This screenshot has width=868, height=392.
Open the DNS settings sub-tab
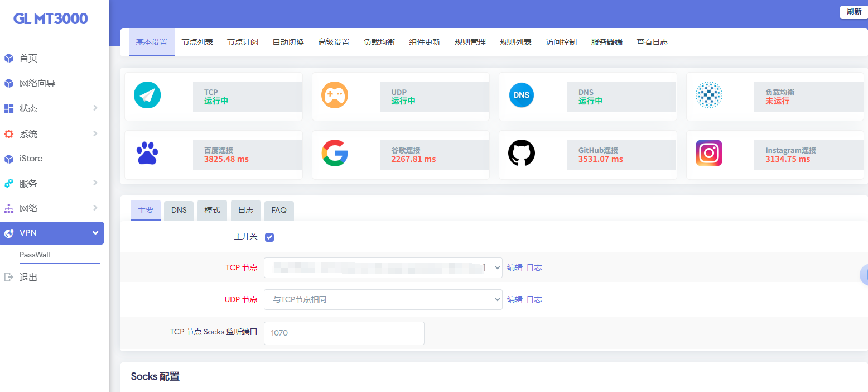(179, 211)
